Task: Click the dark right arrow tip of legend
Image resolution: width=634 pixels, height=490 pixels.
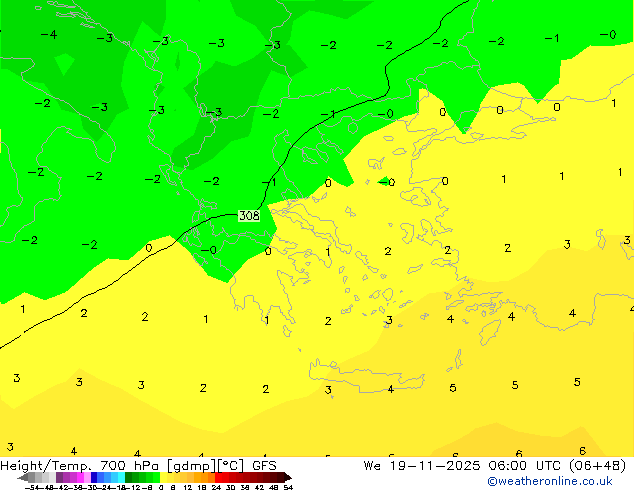Action: point(288,478)
